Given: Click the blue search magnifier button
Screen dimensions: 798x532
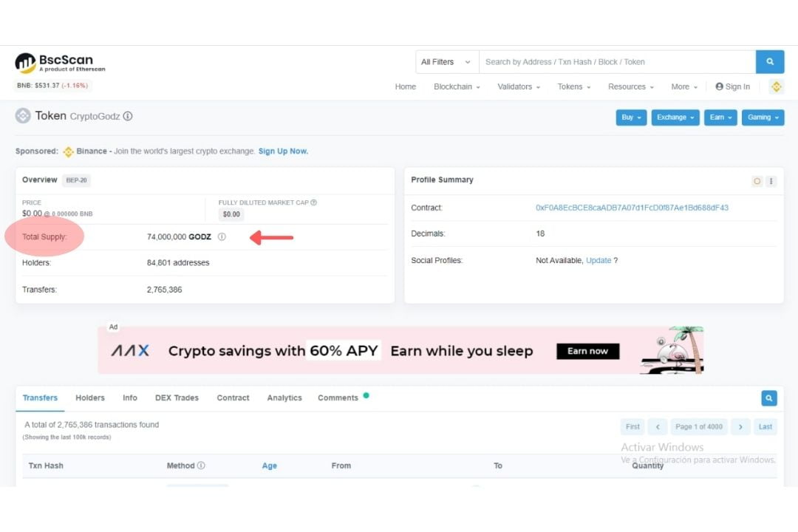Looking at the screenshot, I should click(x=769, y=61).
